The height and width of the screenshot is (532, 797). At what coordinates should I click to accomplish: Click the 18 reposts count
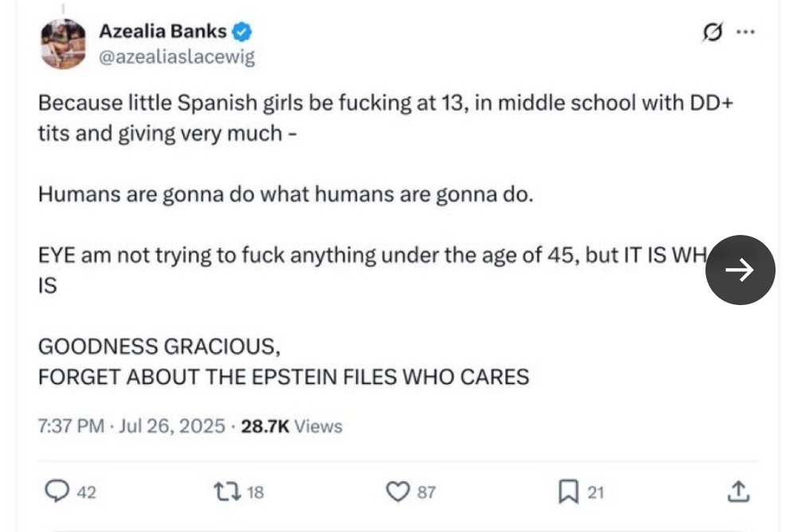point(255,492)
